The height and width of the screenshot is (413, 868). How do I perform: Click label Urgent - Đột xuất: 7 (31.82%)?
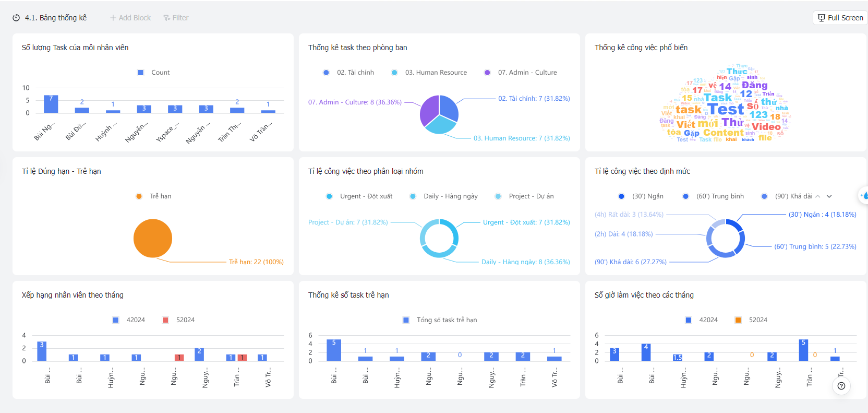pyautogui.click(x=526, y=222)
